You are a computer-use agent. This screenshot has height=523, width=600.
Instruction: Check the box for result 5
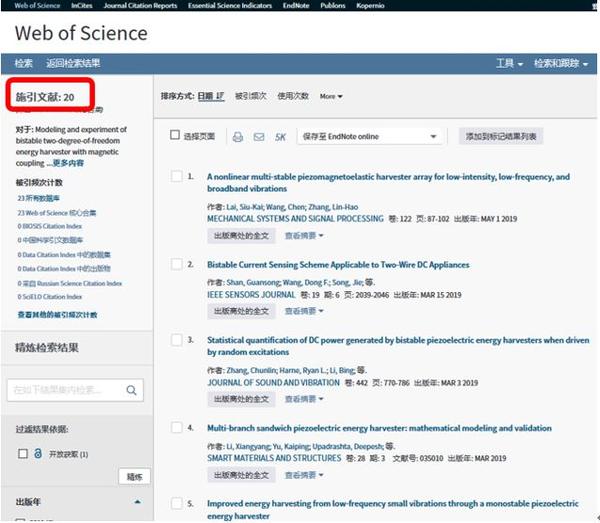click(x=176, y=503)
